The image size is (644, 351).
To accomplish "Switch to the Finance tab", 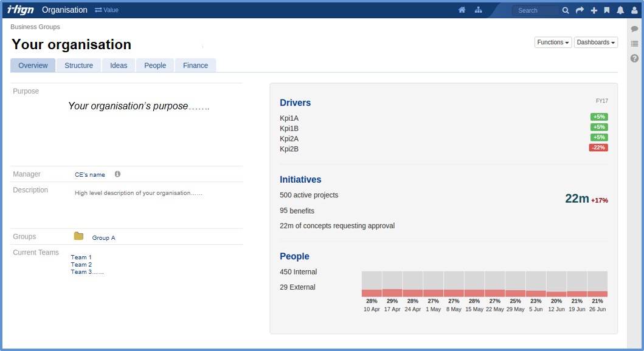I will (195, 66).
